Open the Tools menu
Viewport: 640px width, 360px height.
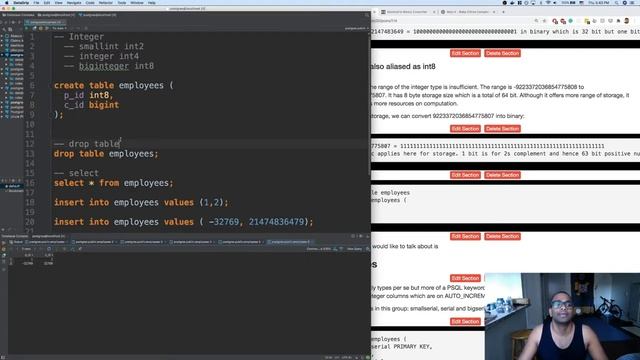click(122, 3)
